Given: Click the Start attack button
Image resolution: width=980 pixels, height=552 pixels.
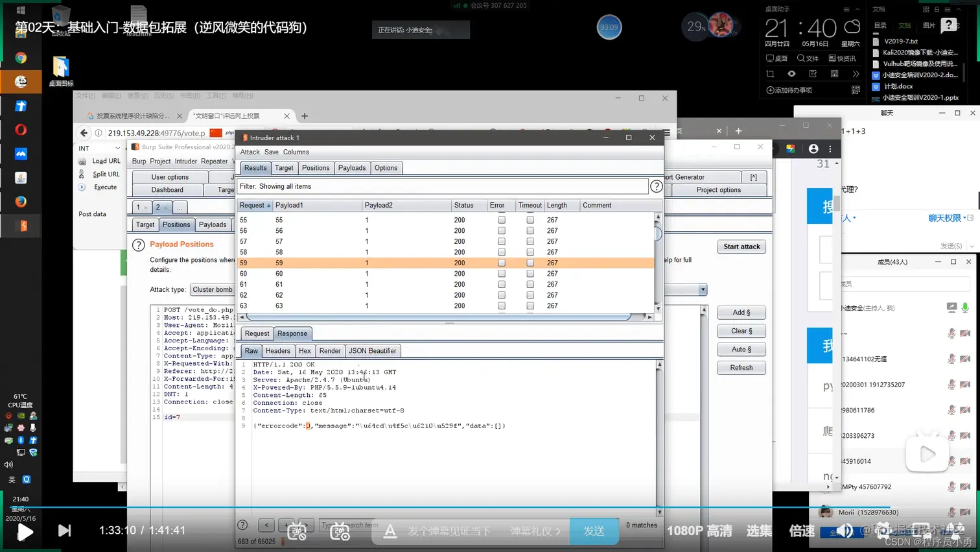Looking at the screenshot, I should [741, 246].
